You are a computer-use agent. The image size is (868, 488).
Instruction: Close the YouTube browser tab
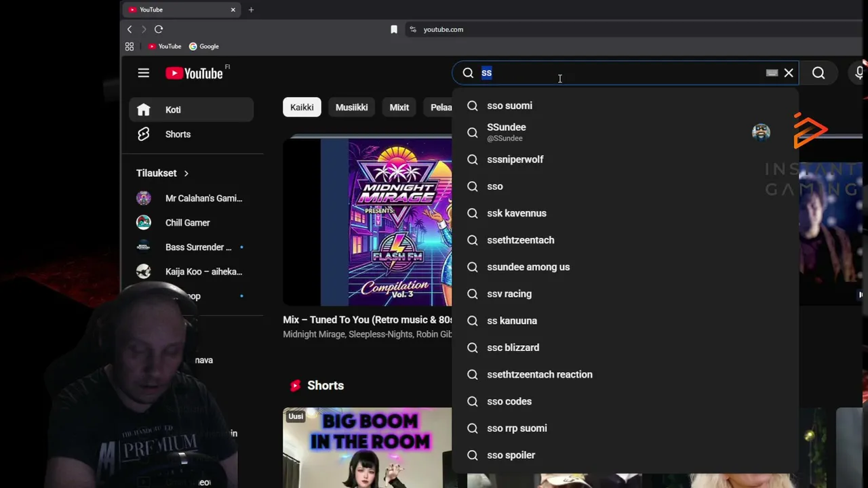(x=233, y=9)
